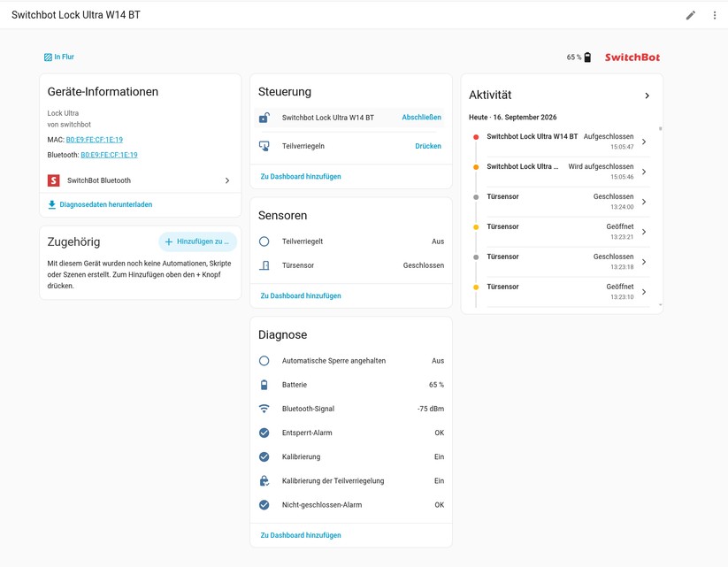728x567 pixels.
Task: Click Automatische Sperre angehalten label
Action: coord(333,361)
